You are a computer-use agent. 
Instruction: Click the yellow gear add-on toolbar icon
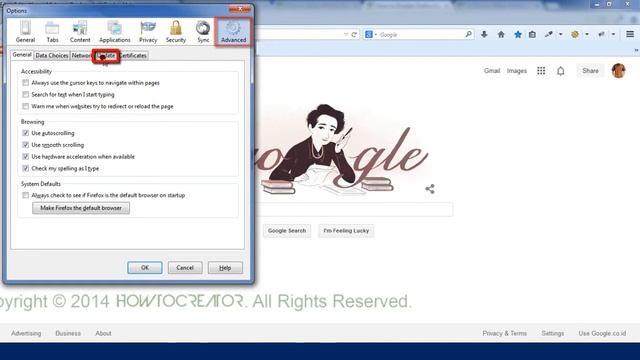(x=575, y=35)
